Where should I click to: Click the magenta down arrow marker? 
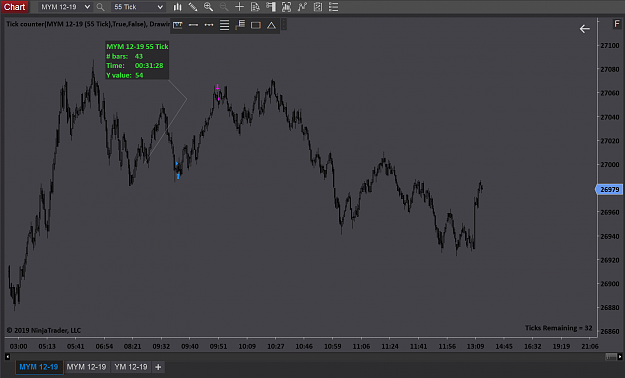point(217,87)
